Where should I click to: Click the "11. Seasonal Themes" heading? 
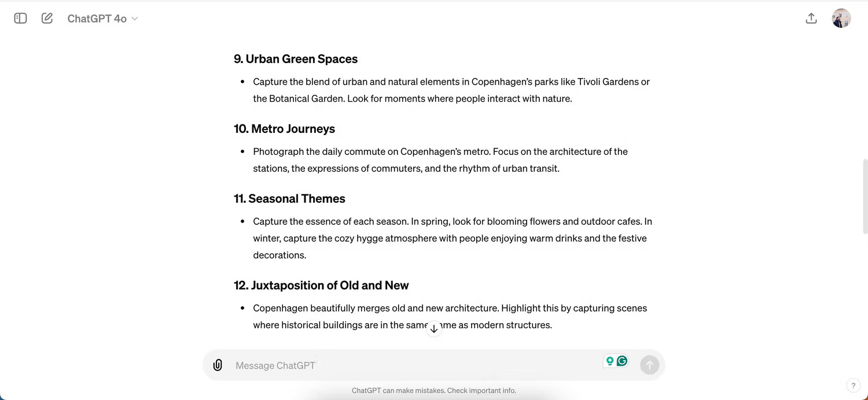tap(289, 199)
